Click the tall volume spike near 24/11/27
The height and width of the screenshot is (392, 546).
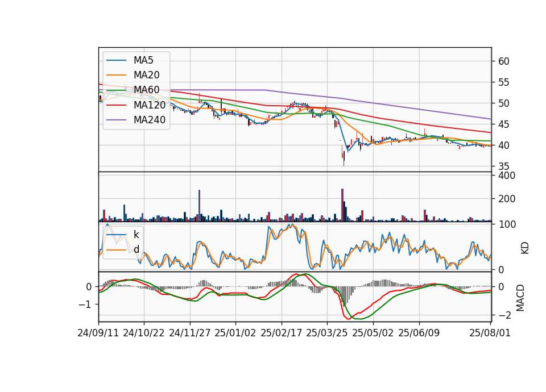(x=199, y=206)
